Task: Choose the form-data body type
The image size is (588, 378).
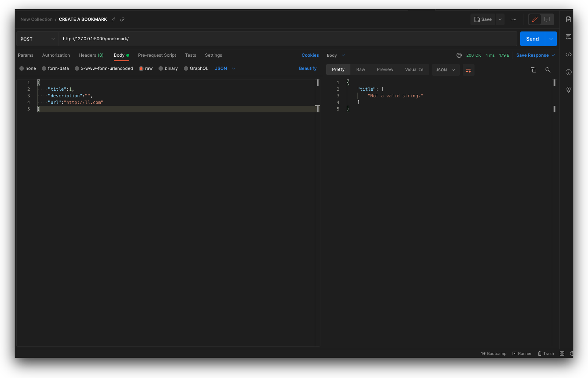Action: point(44,68)
